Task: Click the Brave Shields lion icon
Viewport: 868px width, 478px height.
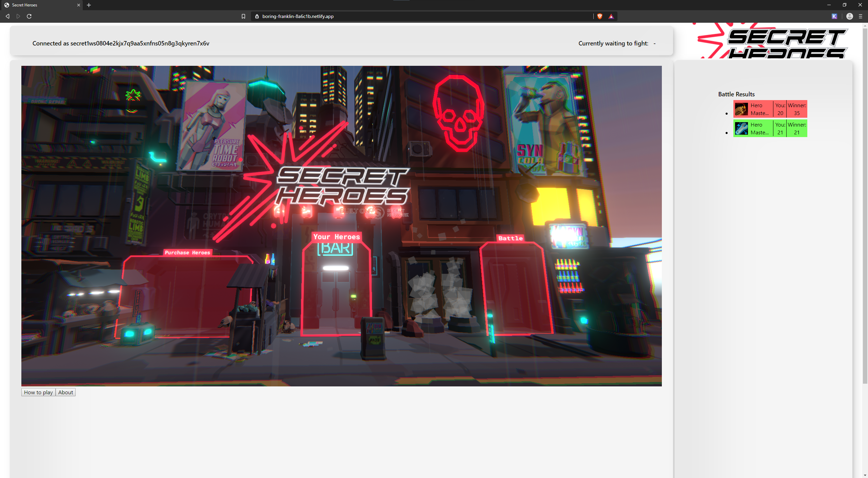Action: point(599,16)
